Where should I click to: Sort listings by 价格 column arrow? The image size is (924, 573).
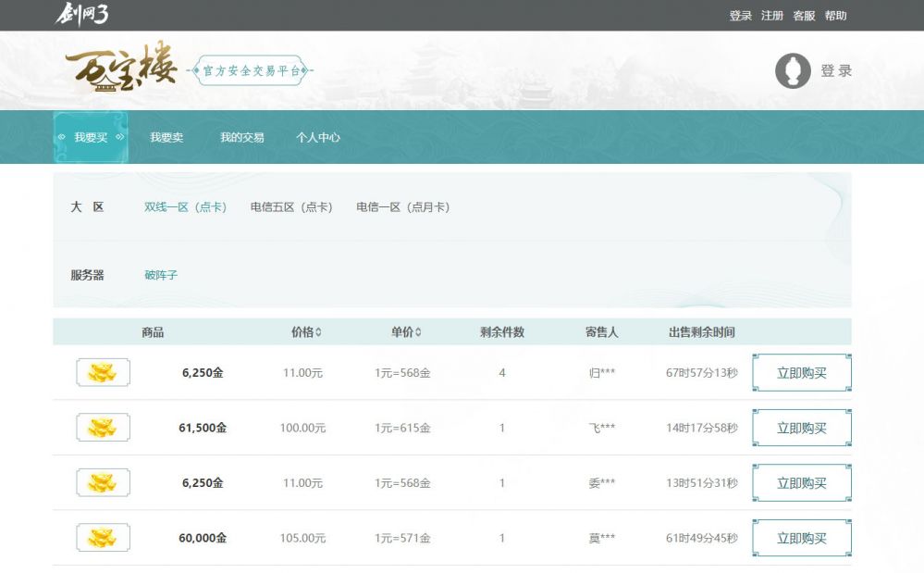pyautogui.click(x=318, y=332)
